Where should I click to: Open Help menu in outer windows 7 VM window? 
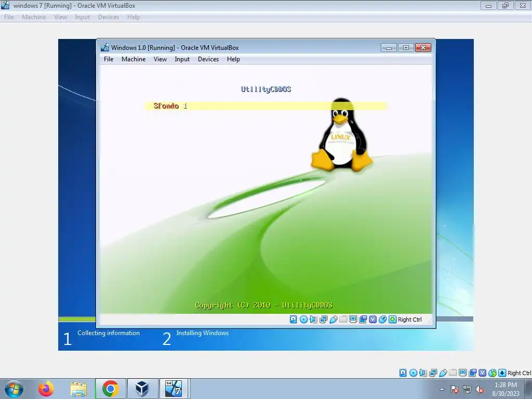(x=134, y=17)
